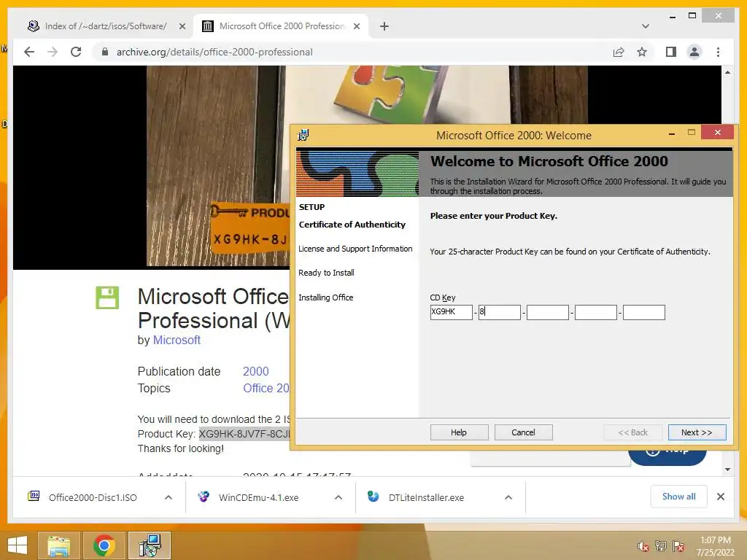Viewport: 747px width, 560px height.
Task: Click WinCDEmu download file icon
Action: [204, 497]
